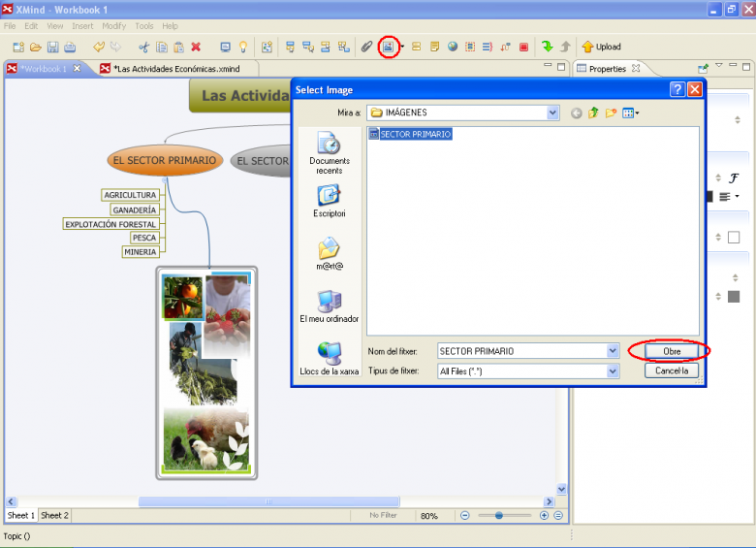Switch to Las Actividades Económicas.xmind tab
This screenshot has height=548, width=756.
click(176, 69)
